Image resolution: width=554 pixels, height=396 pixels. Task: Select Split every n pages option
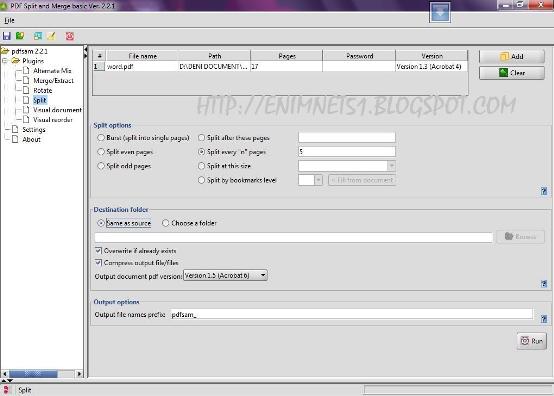click(x=201, y=152)
